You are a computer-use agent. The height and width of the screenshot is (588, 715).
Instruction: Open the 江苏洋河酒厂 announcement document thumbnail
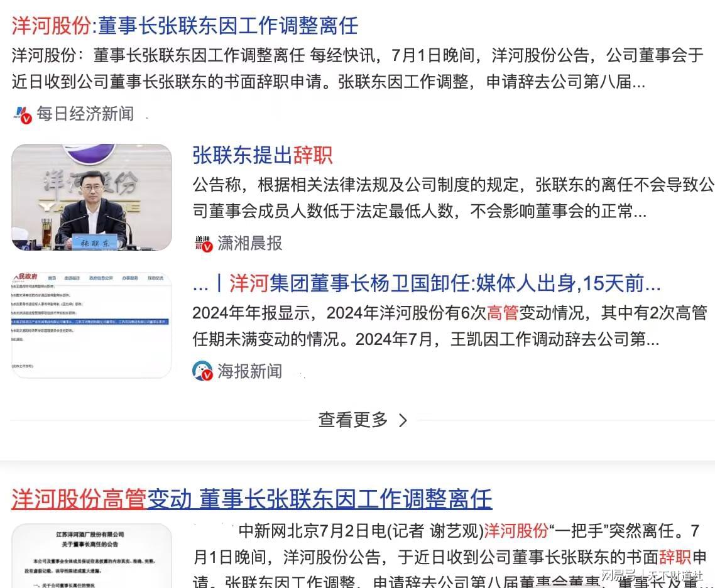(92, 556)
